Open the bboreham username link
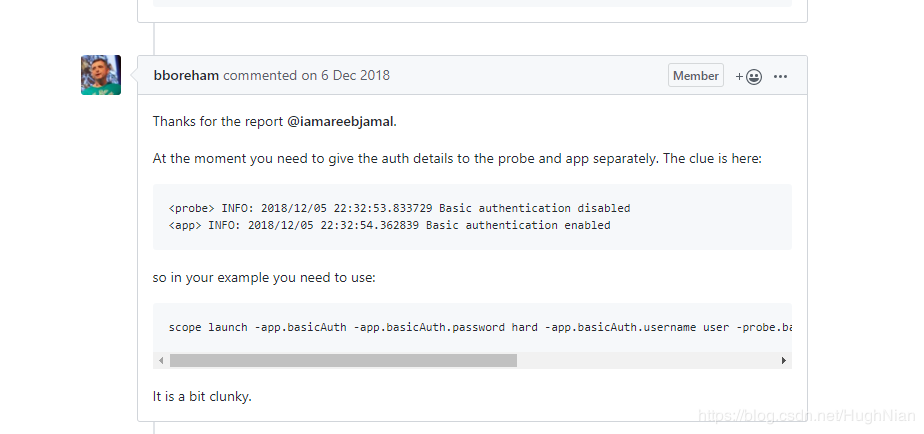 [x=186, y=75]
